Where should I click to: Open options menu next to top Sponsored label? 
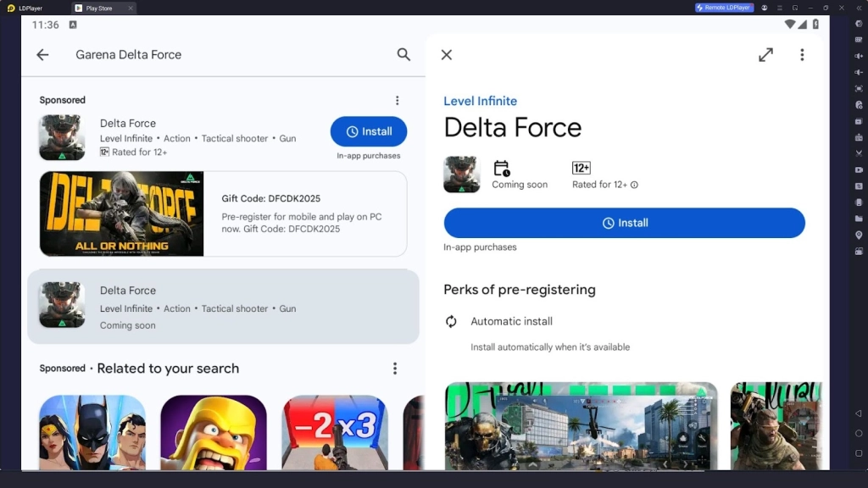397,100
